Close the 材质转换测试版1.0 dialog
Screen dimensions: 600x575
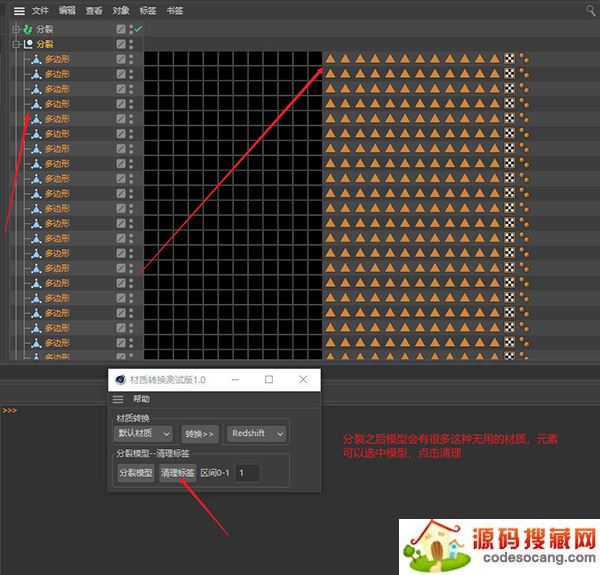click(303, 380)
